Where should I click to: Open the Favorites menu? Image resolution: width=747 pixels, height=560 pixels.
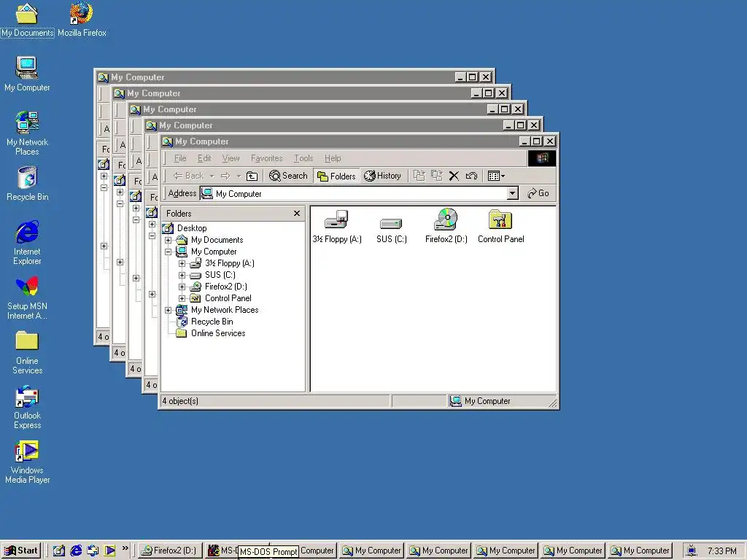266,158
